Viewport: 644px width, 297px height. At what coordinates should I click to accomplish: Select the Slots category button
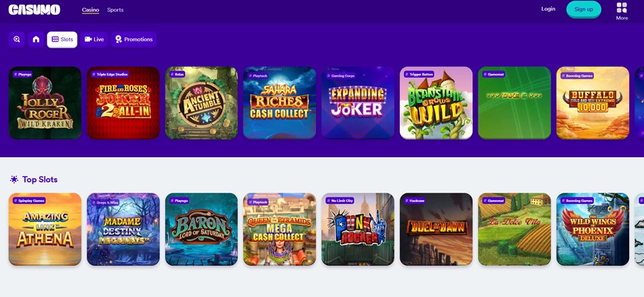[62, 39]
